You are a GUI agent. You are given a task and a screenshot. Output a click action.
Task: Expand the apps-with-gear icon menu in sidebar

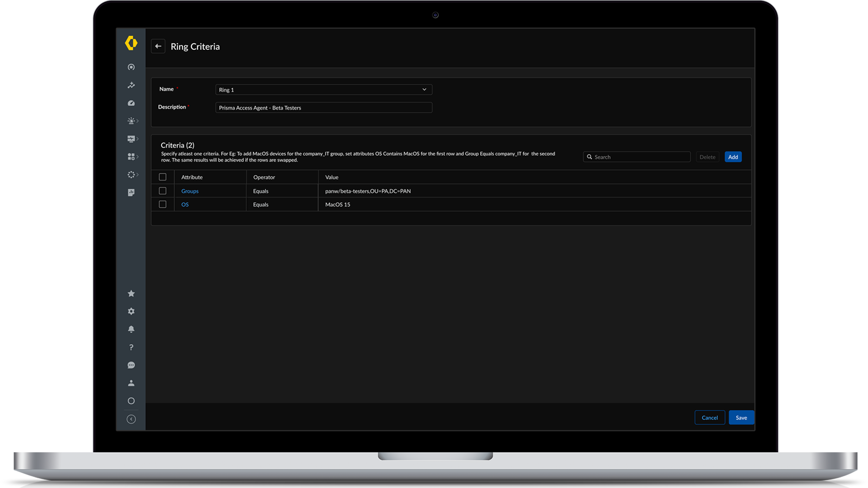(132, 157)
